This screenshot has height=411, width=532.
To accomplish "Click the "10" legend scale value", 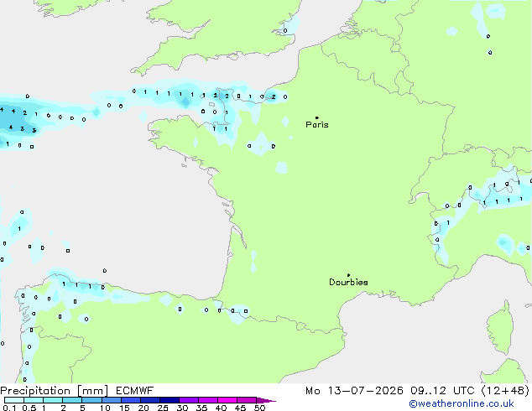I will pos(105,408).
